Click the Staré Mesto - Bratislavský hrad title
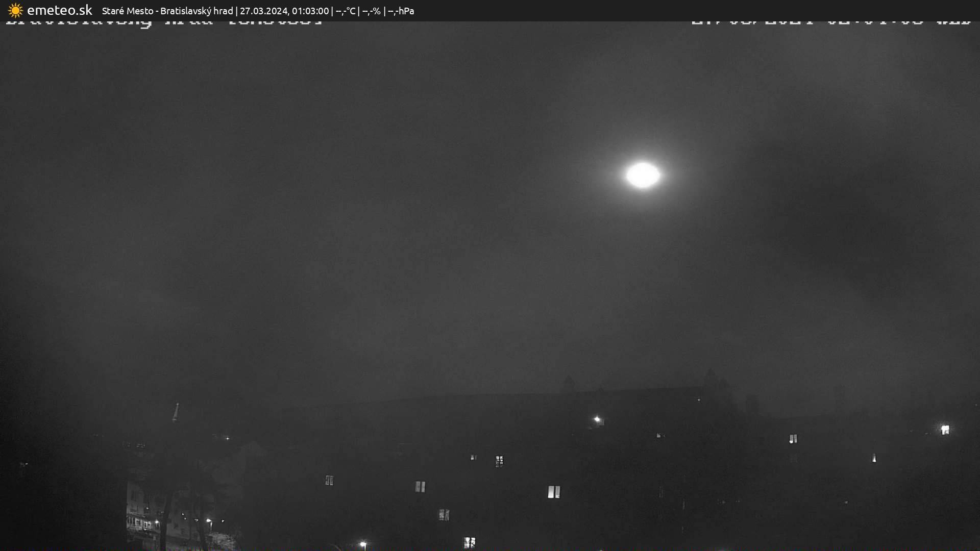The width and height of the screenshot is (980, 551). click(x=167, y=11)
